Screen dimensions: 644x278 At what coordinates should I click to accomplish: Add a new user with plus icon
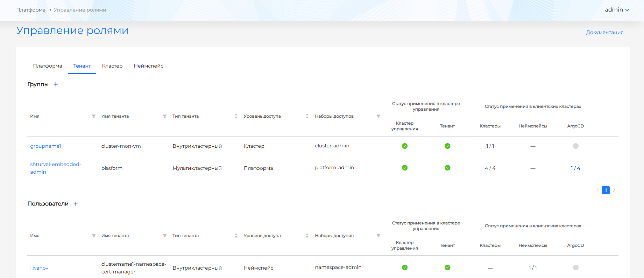pyautogui.click(x=76, y=204)
